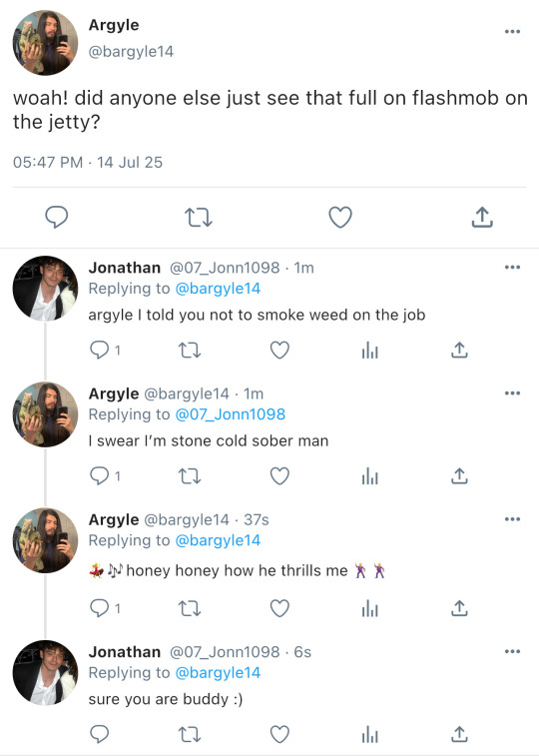Open Argyle's profile picture on main tweet

pyautogui.click(x=45, y=43)
